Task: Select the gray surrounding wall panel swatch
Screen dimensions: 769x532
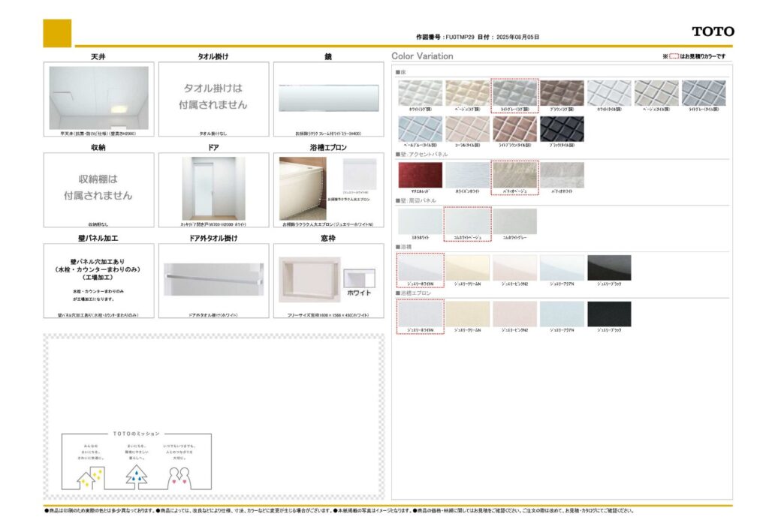Action: coord(514,221)
